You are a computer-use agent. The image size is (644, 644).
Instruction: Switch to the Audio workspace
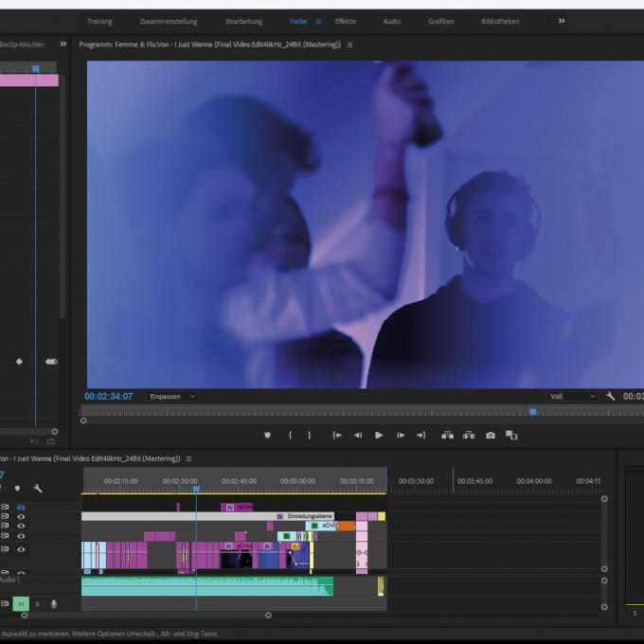(392, 22)
